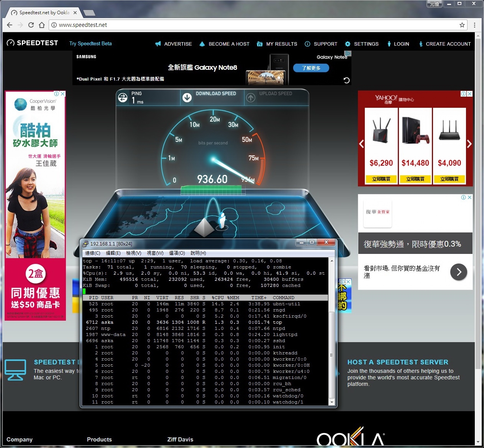Bookmark this page with star icon
The image size is (484, 448).
(x=462, y=25)
